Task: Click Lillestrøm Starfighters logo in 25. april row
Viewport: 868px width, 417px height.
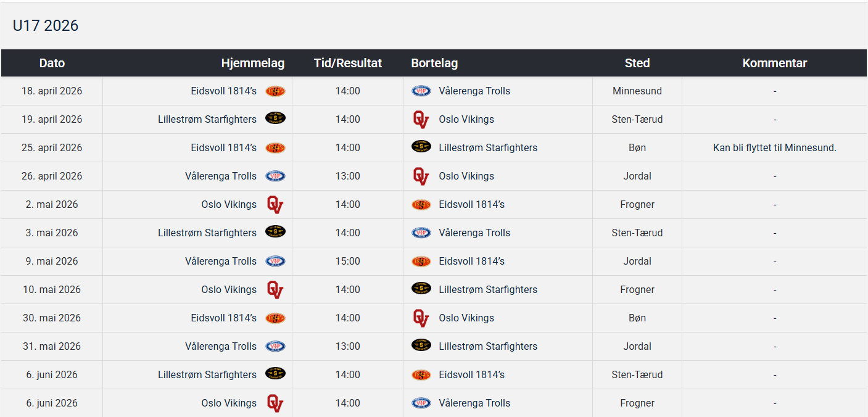Action: (x=421, y=147)
